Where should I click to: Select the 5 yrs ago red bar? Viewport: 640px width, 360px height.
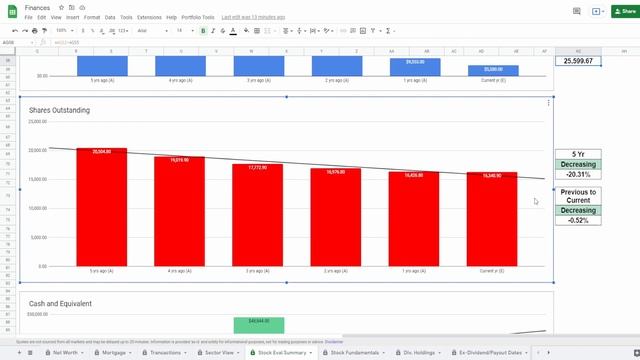coord(102,207)
